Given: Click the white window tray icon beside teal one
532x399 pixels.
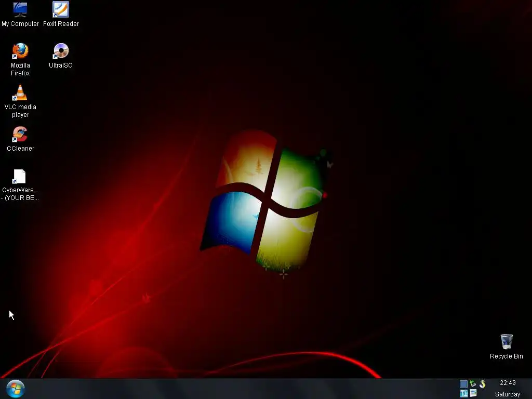Looking at the screenshot, I should coord(473,393).
